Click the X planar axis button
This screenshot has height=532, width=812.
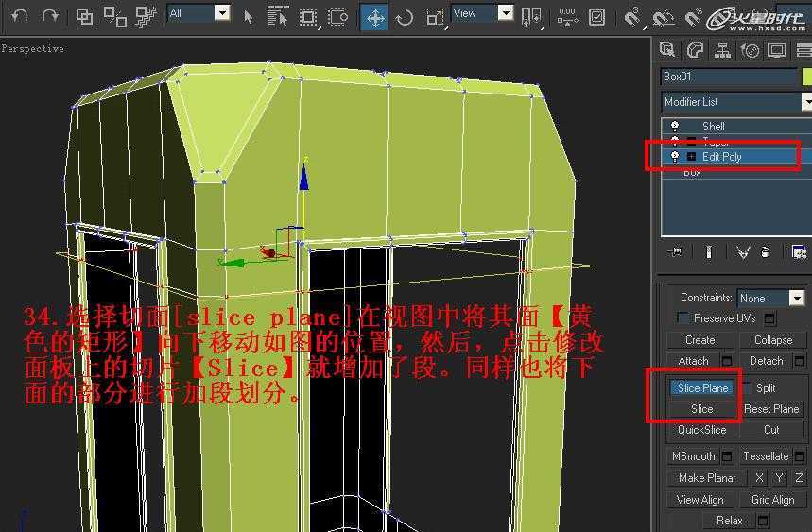[x=759, y=477]
